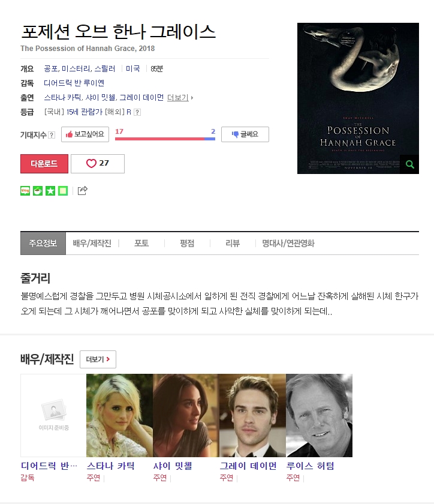
Task: Click the green cafe cup share icon
Action: tap(38, 191)
